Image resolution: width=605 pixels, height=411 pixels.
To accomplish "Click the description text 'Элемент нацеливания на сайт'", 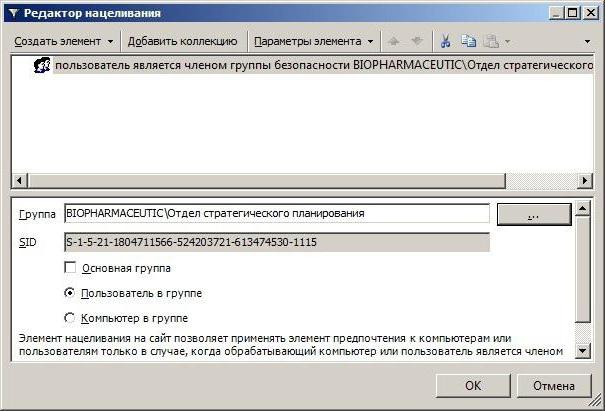I will (95, 338).
